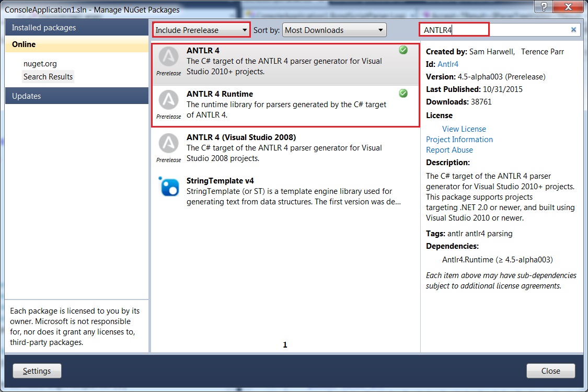The width and height of the screenshot is (588, 392).
Task: Click the Last Published 10/31/2015 text
Action: [474, 89]
